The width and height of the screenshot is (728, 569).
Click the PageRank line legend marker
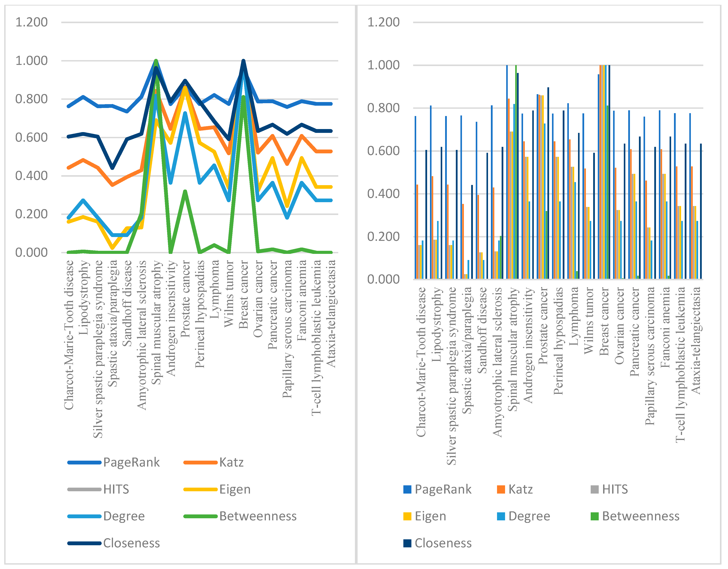[x=84, y=462]
